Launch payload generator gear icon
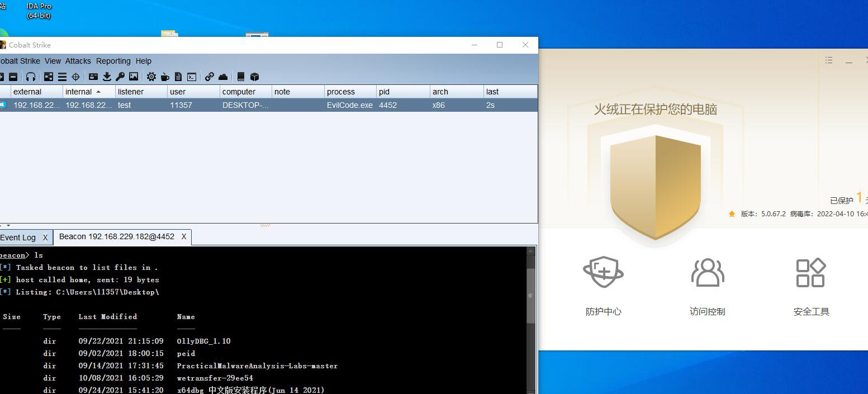 (151, 77)
